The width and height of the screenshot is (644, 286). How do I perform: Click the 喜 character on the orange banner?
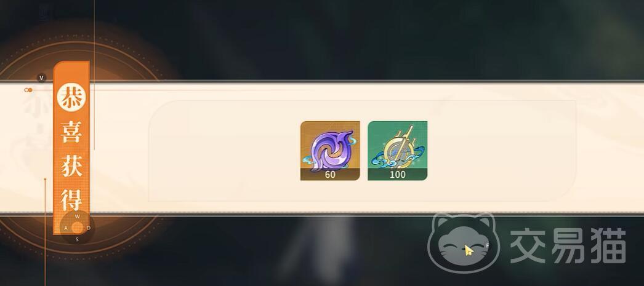tap(71, 132)
